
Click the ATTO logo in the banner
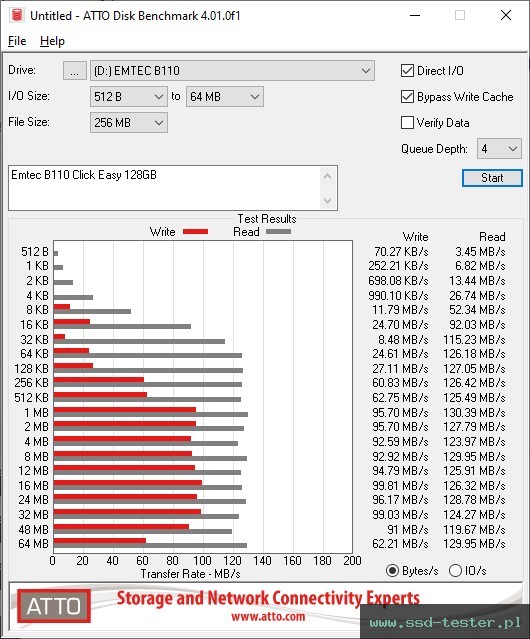(54, 606)
